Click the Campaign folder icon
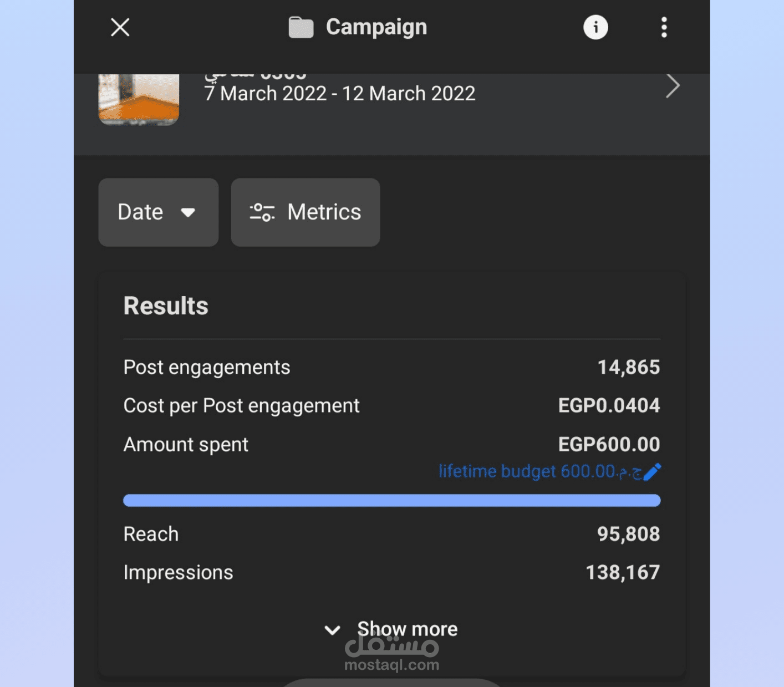Viewport: 784px width, 687px height. click(x=301, y=27)
